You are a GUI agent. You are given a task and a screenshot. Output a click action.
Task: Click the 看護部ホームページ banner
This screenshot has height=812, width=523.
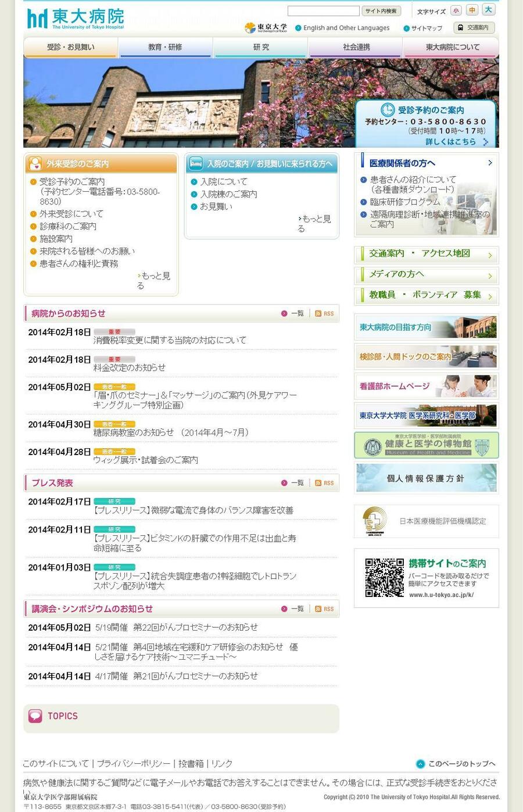[x=426, y=386]
